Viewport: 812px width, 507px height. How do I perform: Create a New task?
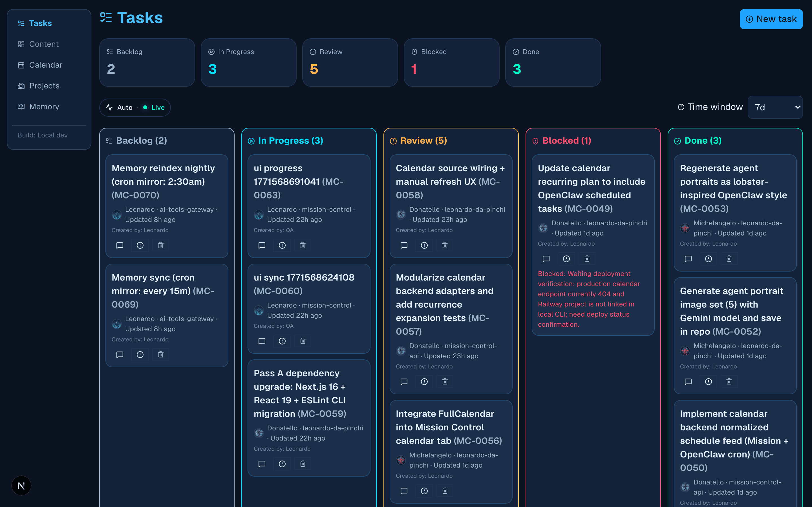pos(771,19)
